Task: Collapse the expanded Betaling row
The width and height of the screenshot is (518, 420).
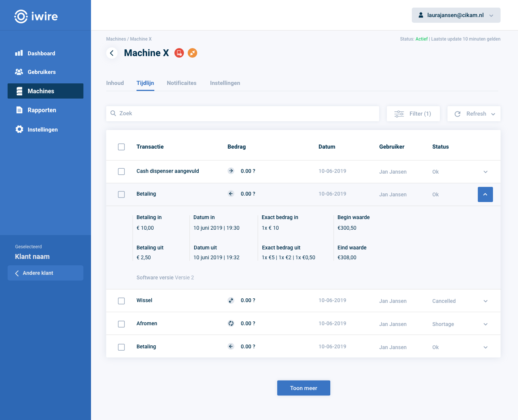Action: click(x=485, y=194)
